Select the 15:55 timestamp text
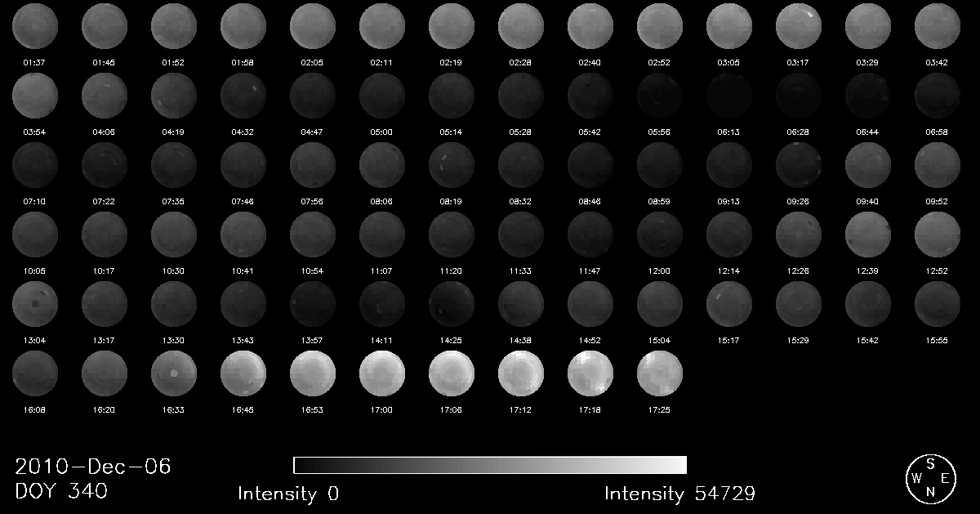The image size is (980, 514). 938,339
